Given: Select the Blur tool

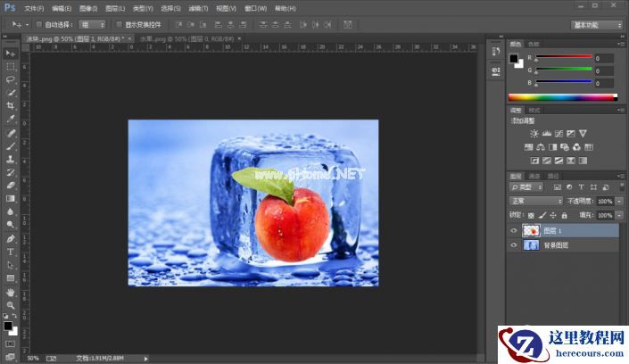Looking at the screenshot, I should click(x=11, y=211).
